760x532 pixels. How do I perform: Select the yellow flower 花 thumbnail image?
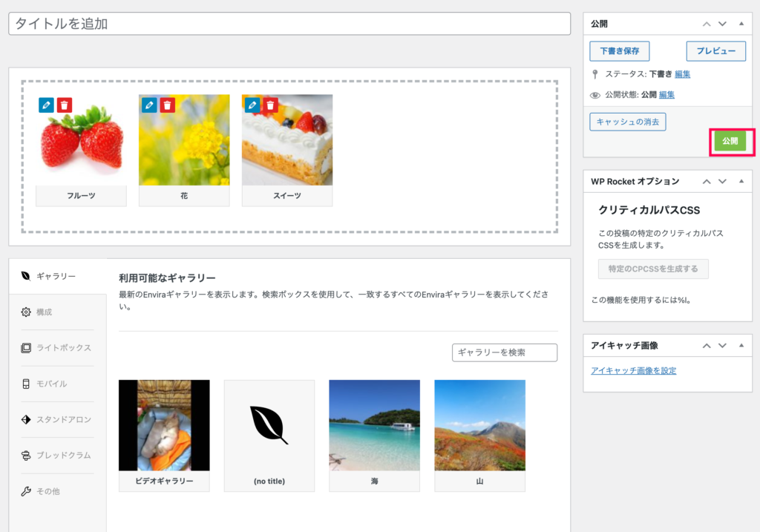point(184,140)
